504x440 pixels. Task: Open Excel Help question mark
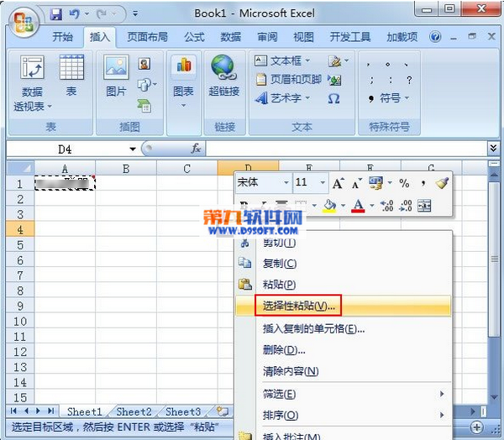[435, 37]
